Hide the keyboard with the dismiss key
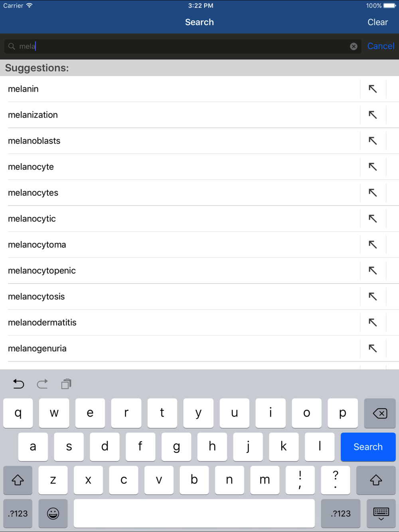 coord(381,513)
